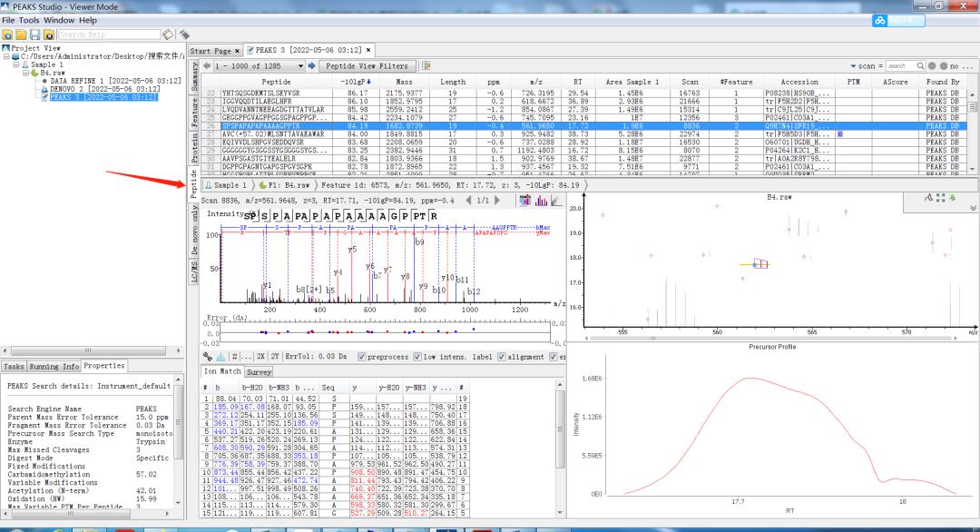Uncheck the low intens. label checkbox
980x532 pixels.
(x=417, y=357)
